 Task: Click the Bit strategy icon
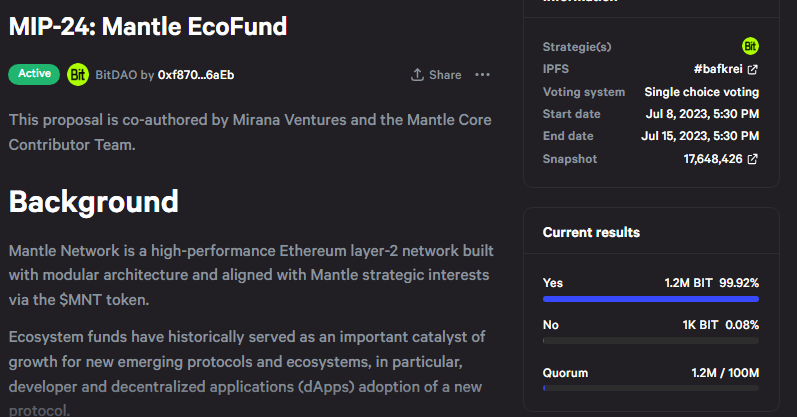[x=750, y=46]
